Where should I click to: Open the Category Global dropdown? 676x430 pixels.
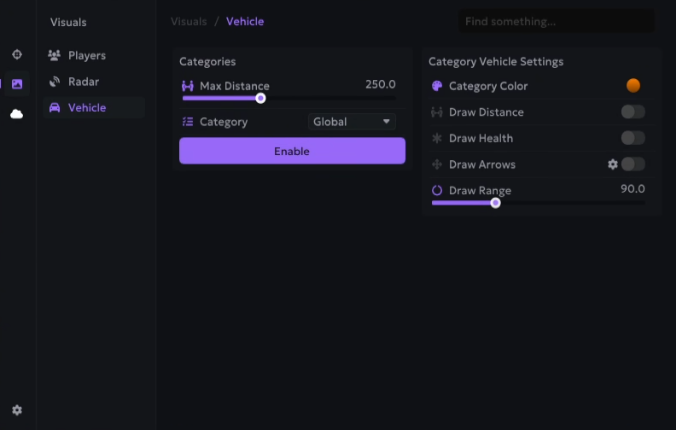(352, 122)
